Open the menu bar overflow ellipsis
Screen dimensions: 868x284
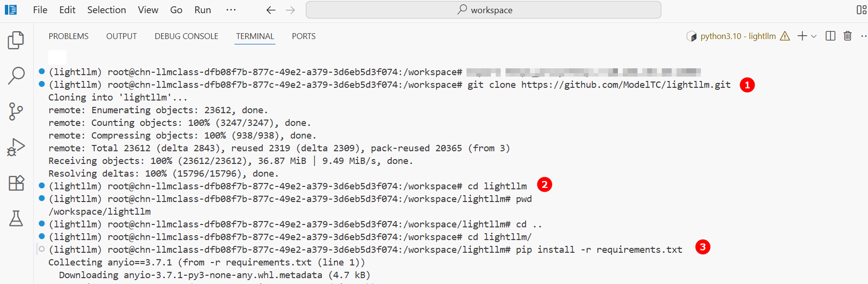(x=231, y=10)
